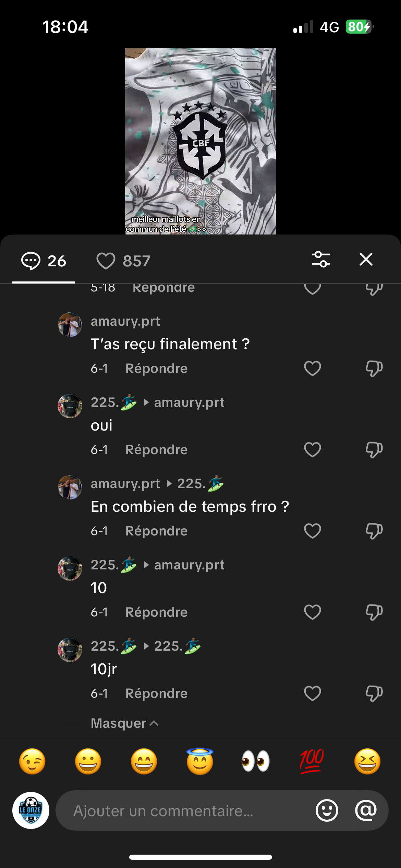Insert the halo smiling face emoji
The image size is (401, 868).
pyautogui.click(x=200, y=761)
